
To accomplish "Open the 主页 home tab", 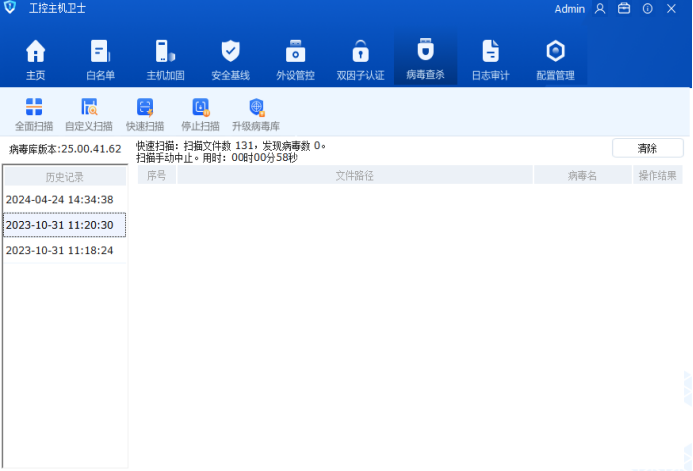I will coord(35,59).
